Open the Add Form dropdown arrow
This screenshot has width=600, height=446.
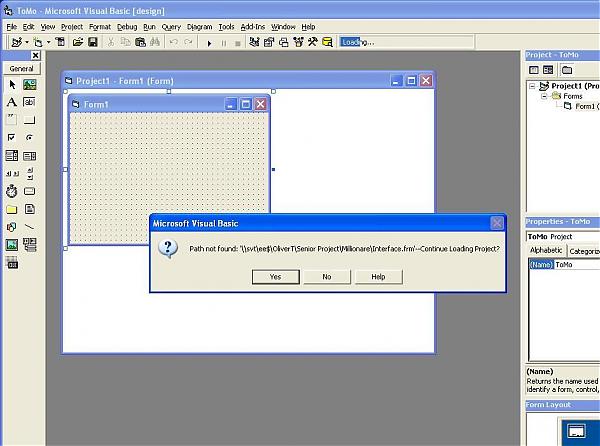click(x=49, y=42)
